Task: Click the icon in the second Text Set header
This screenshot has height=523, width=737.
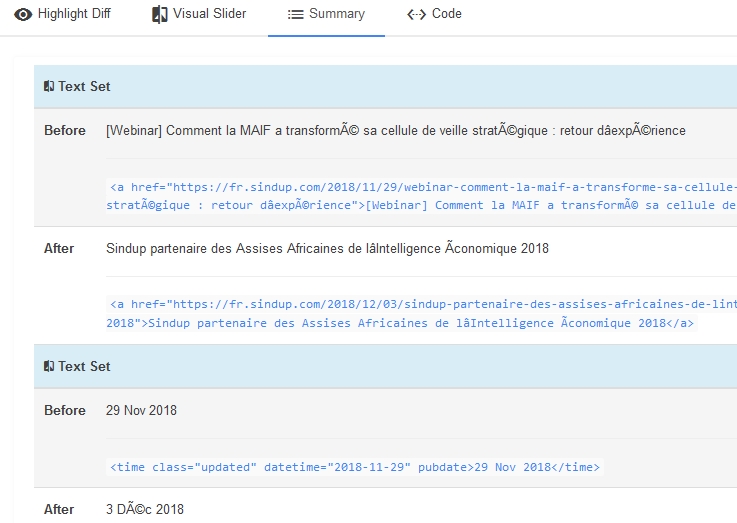Action: click(x=49, y=366)
